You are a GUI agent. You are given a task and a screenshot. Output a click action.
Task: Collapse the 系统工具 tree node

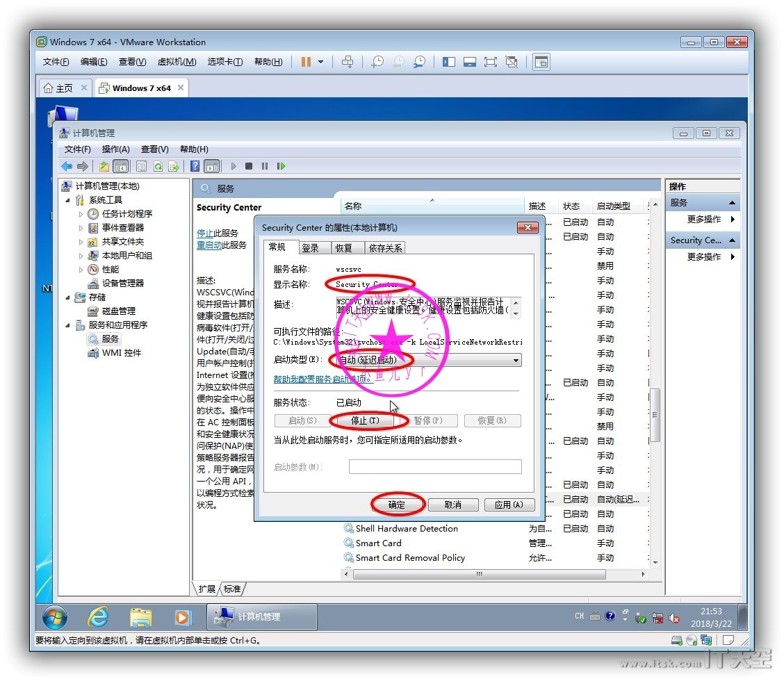68,200
